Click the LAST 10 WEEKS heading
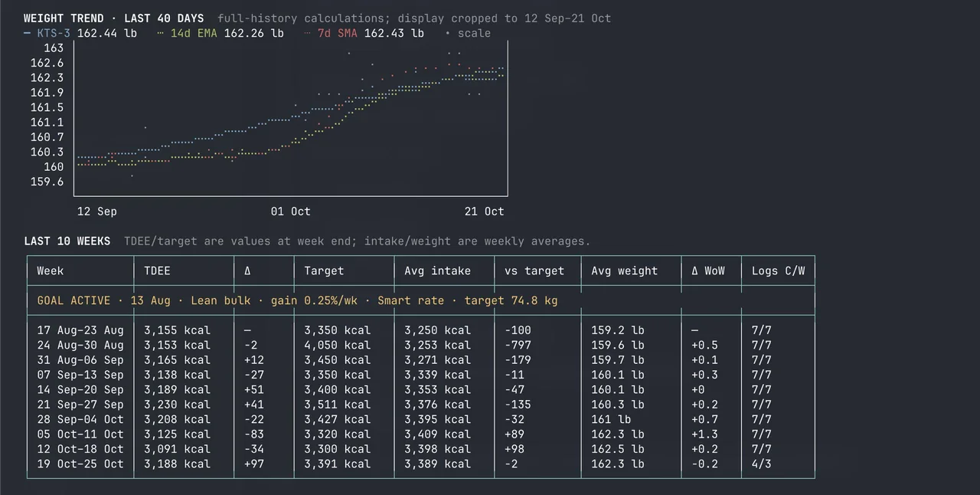This screenshot has width=980, height=495. click(x=67, y=241)
